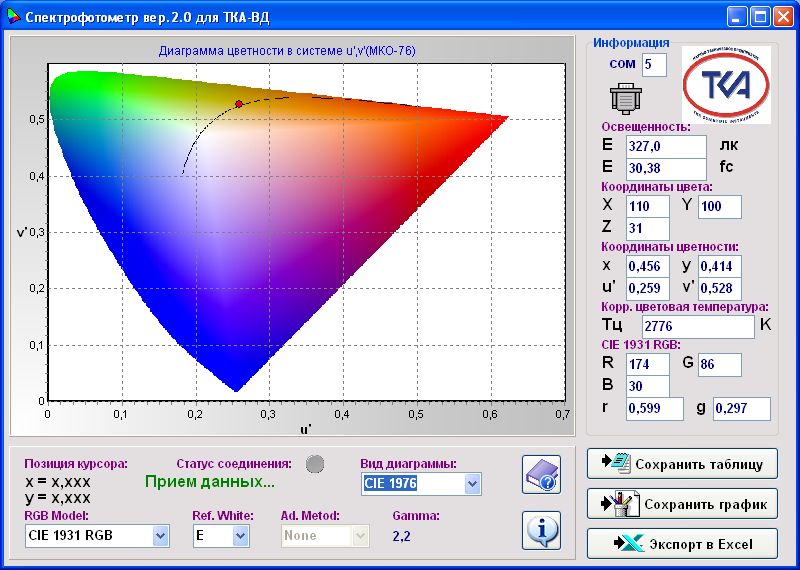800x570 pixels.
Task: Click the correlated color temperature field
Action: point(696,327)
